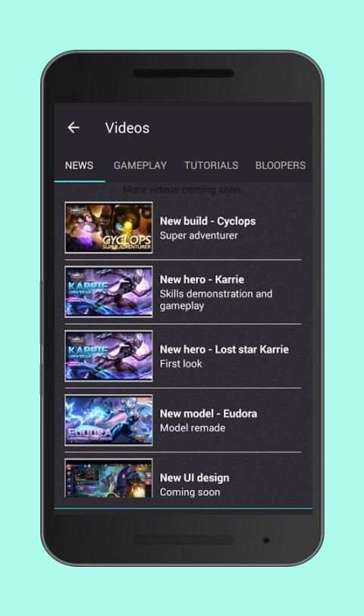
Task: Click the 'Videos' page title
Action: [x=127, y=127]
